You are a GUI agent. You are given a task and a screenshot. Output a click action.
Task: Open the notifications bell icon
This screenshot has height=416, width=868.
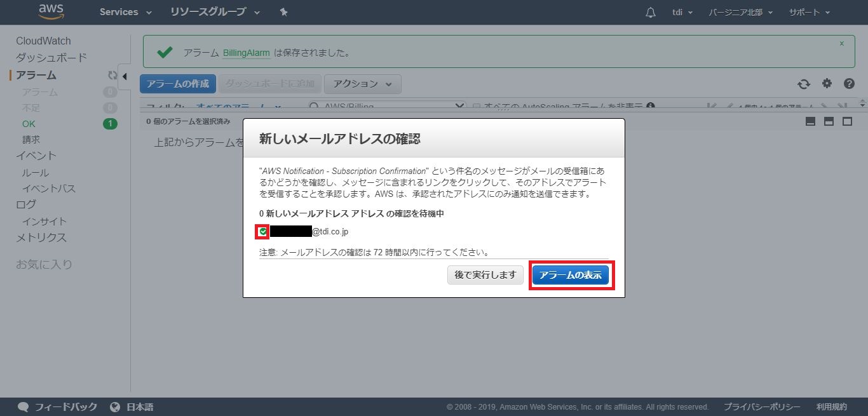(650, 13)
